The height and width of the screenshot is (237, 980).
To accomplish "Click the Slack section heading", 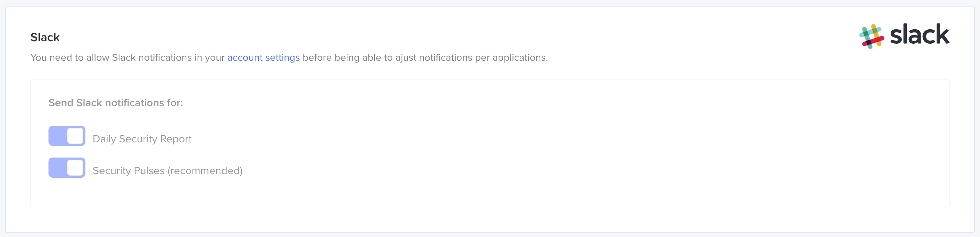I will pos(45,37).
